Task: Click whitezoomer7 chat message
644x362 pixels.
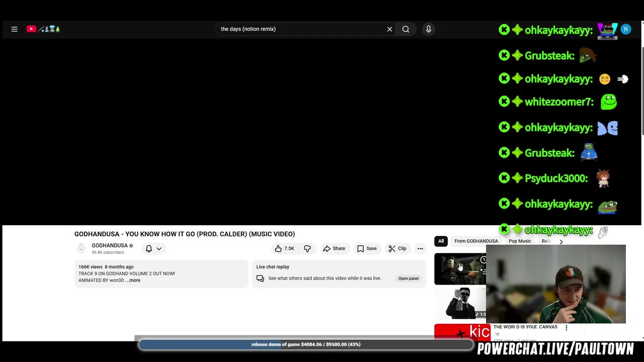Action: point(557,102)
